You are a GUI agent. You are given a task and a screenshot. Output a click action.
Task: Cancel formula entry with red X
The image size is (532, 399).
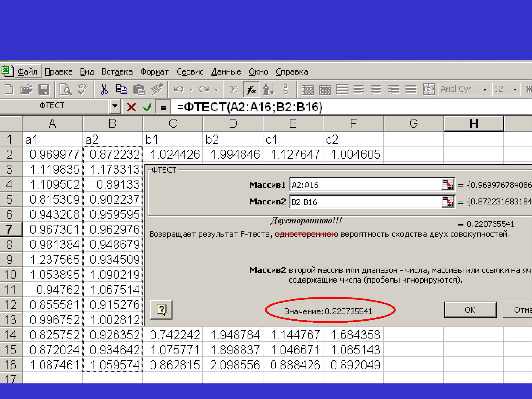pyautogui.click(x=131, y=107)
